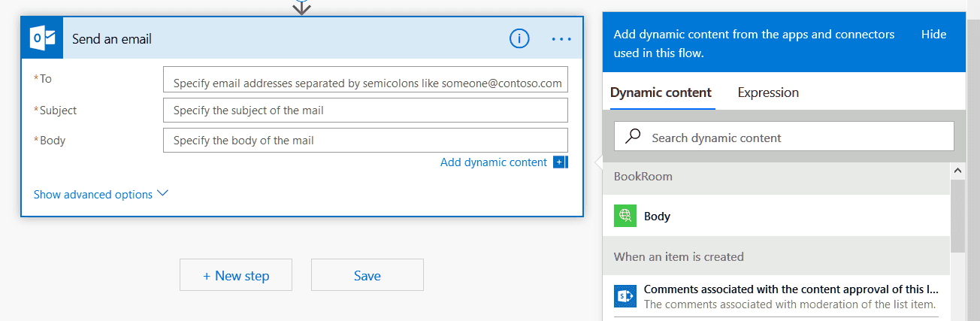The width and height of the screenshot is (980, 321).
Task: Click the connector arrow above the email step
Action: tap(301, 8)
